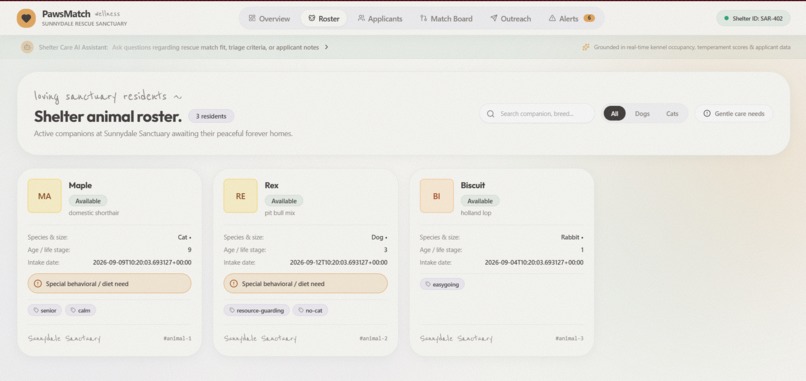Click the Alerts count badge
Screen dimensions: 806x381
589,18
